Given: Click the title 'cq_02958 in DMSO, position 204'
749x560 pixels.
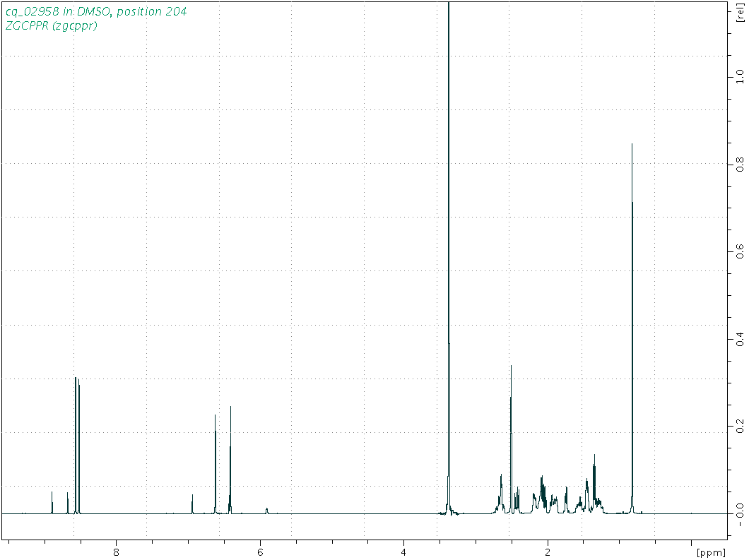Looking at the screenshot, I should tap(96, 11).
